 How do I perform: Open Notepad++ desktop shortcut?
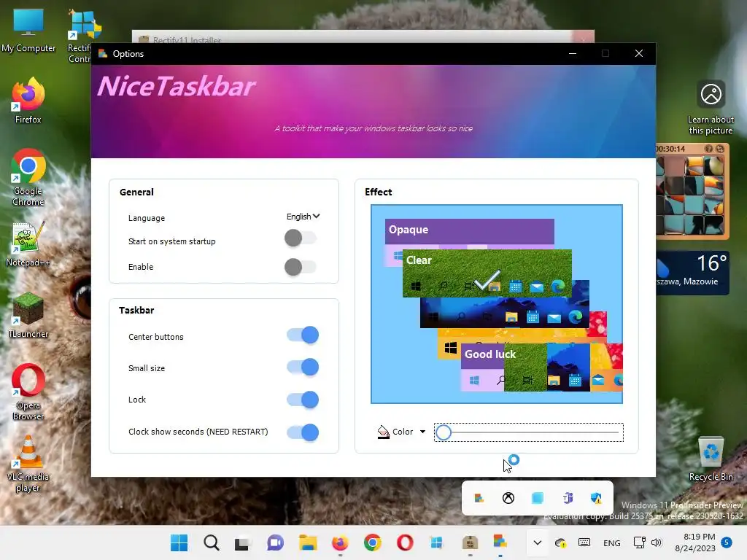point(28,244)
